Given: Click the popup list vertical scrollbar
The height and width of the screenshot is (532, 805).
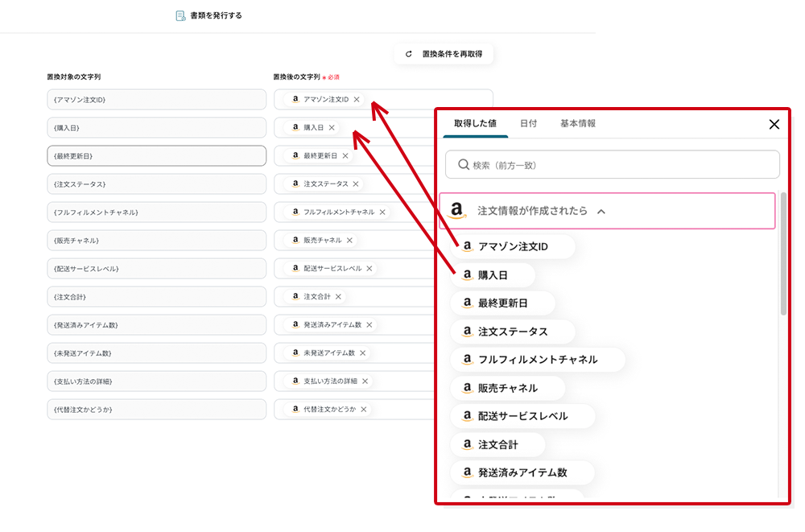Looking at the screenshot, I should [783, 254].
